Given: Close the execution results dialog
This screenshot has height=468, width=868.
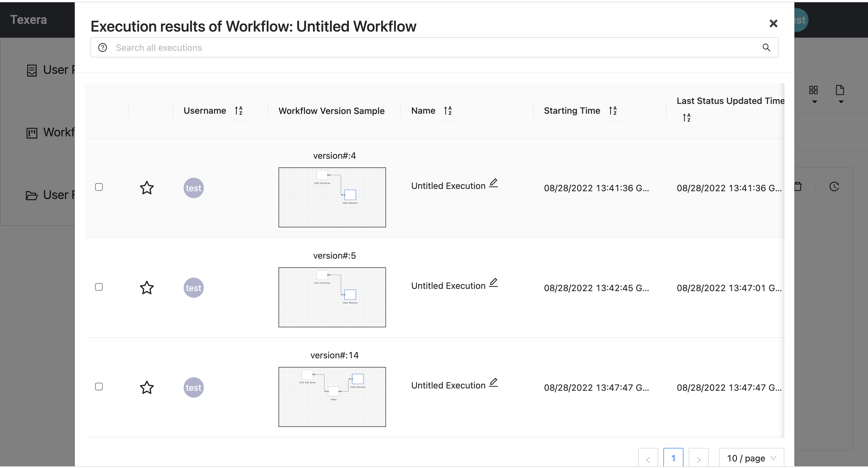Looking at the screenshot, I should (x=773, y=23).
